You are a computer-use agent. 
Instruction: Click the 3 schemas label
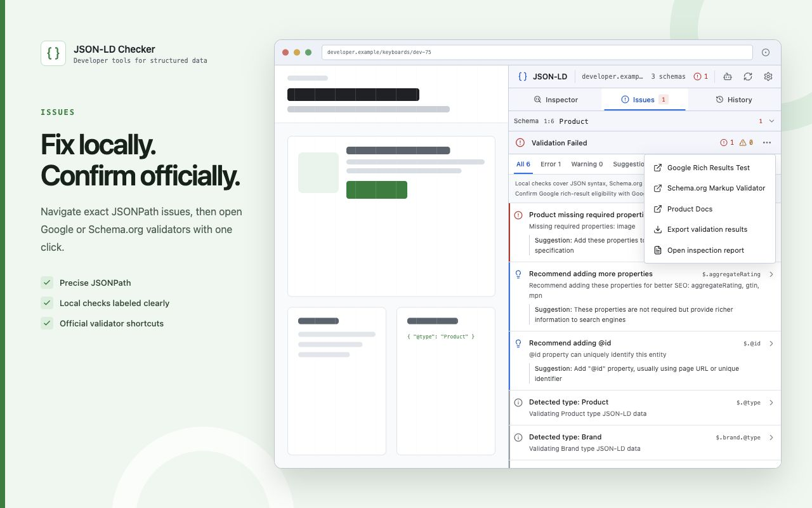[x=668, y=76]
